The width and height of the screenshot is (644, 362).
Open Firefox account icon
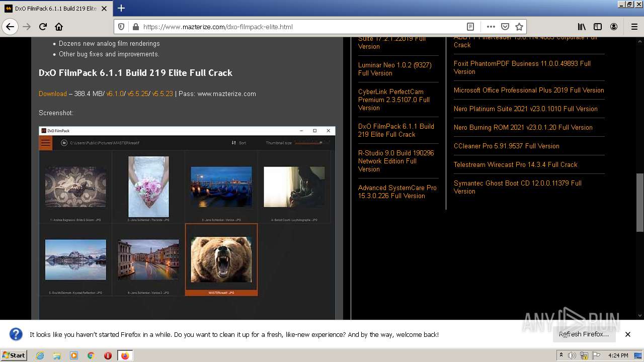[614, 27]
